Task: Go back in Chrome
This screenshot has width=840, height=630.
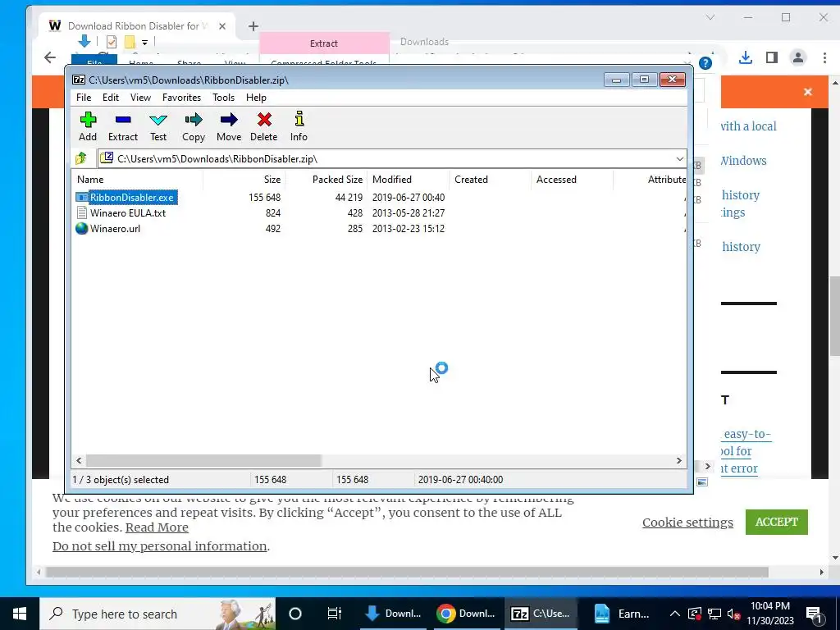Action: click(x=50, y=57)
